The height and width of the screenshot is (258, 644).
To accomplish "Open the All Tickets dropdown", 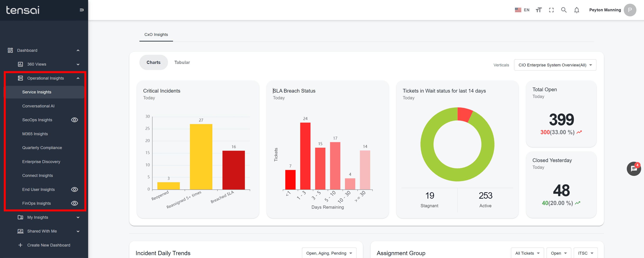I will [527, 253].
